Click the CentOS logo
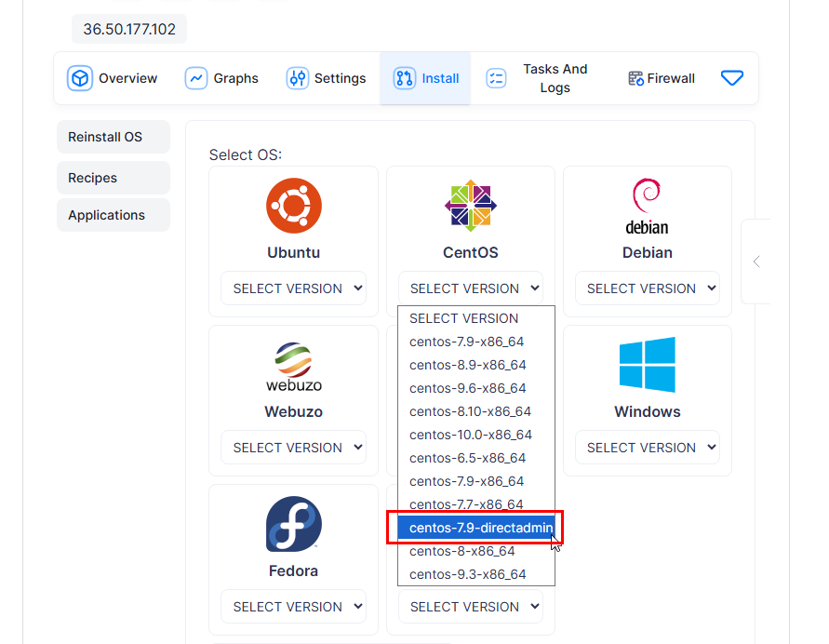This screenshot has width=829, height=644. tap(471, 206)
